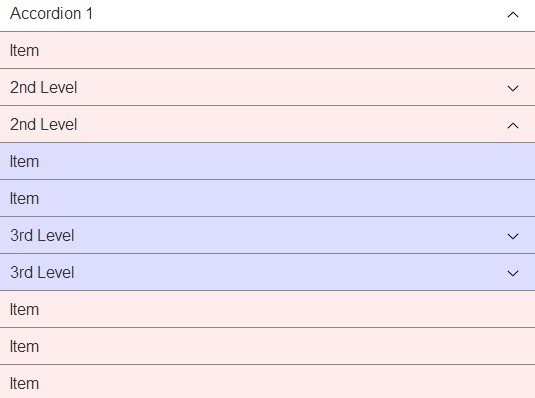Collapse the open 2nd Level section via its label
Screen dimensions: 535x398
(43, 124)
